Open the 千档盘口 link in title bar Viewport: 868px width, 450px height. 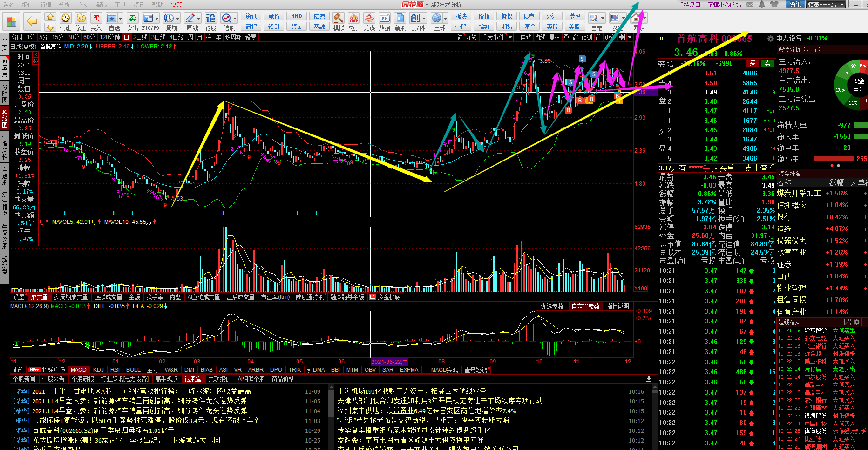[690, 5]
